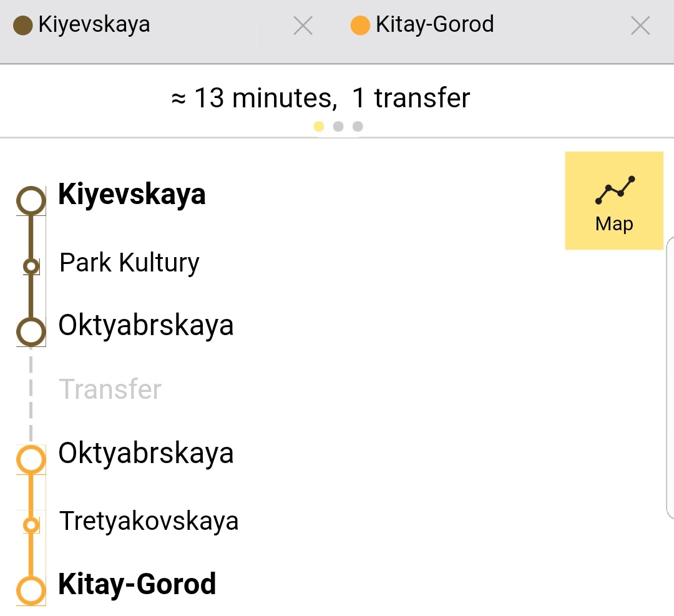The width and height of the screenshot is (674, 616).
Task: Tap the Tretyakovskaya station marker
Action: [x=31, y=525]
